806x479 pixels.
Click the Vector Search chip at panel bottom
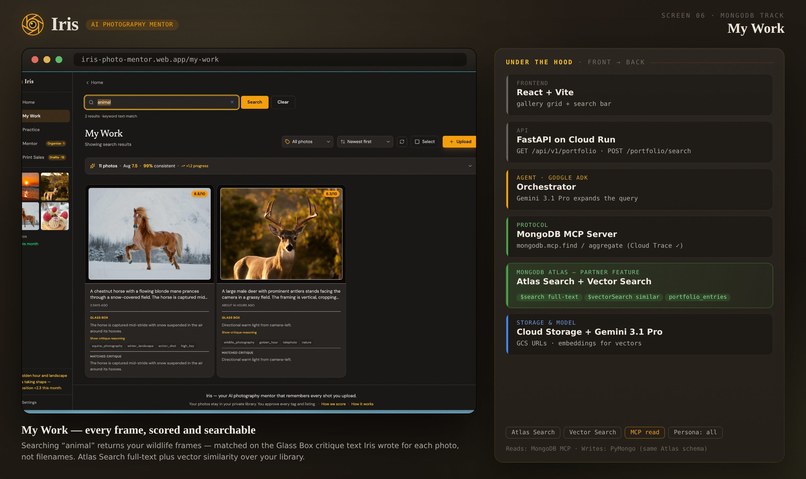[592, 433]
